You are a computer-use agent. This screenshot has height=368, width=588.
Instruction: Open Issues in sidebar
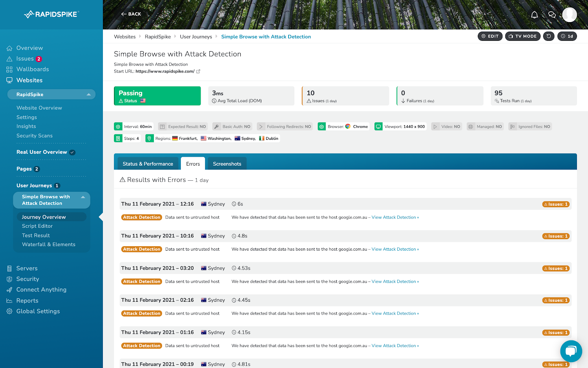tap(25, 59)
